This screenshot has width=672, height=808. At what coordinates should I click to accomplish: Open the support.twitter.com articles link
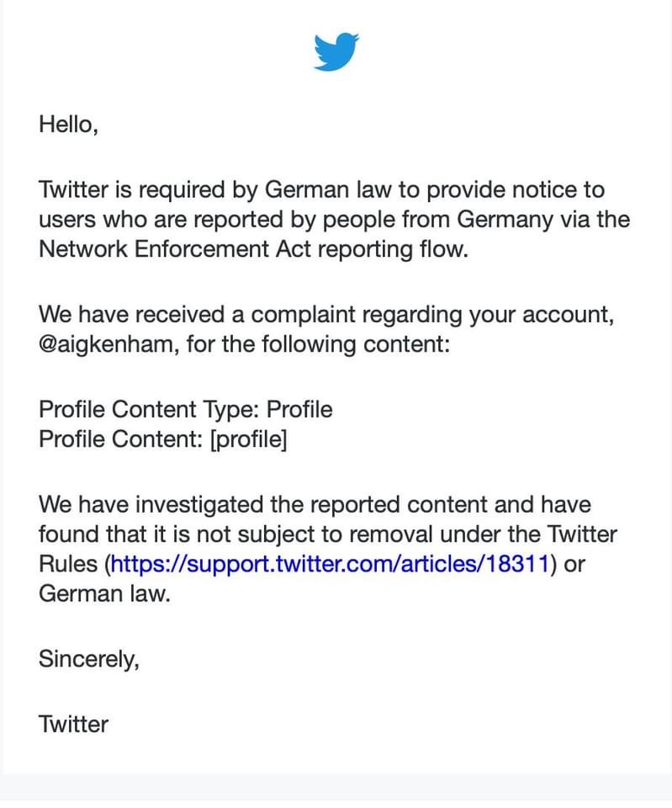click(331, 564)
